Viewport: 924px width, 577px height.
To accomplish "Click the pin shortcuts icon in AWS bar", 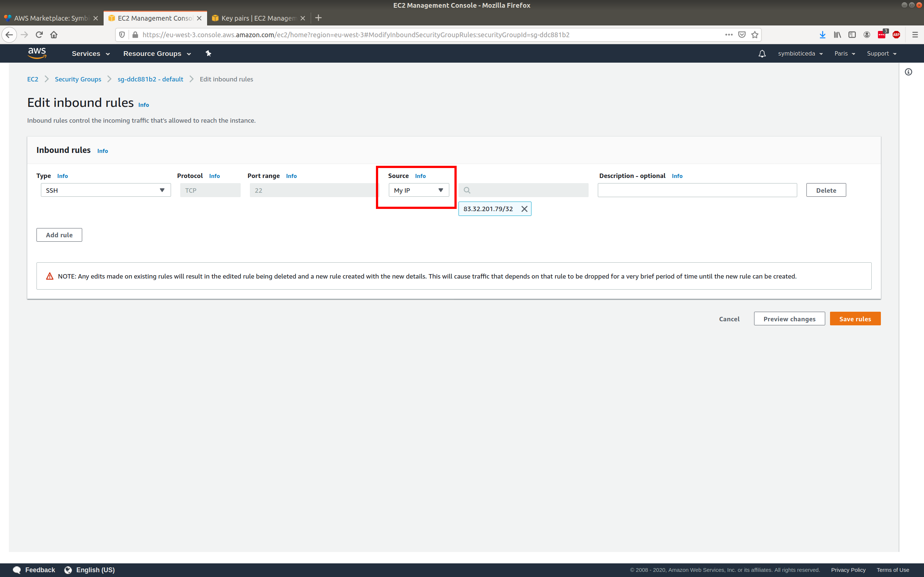I will 208,53.
